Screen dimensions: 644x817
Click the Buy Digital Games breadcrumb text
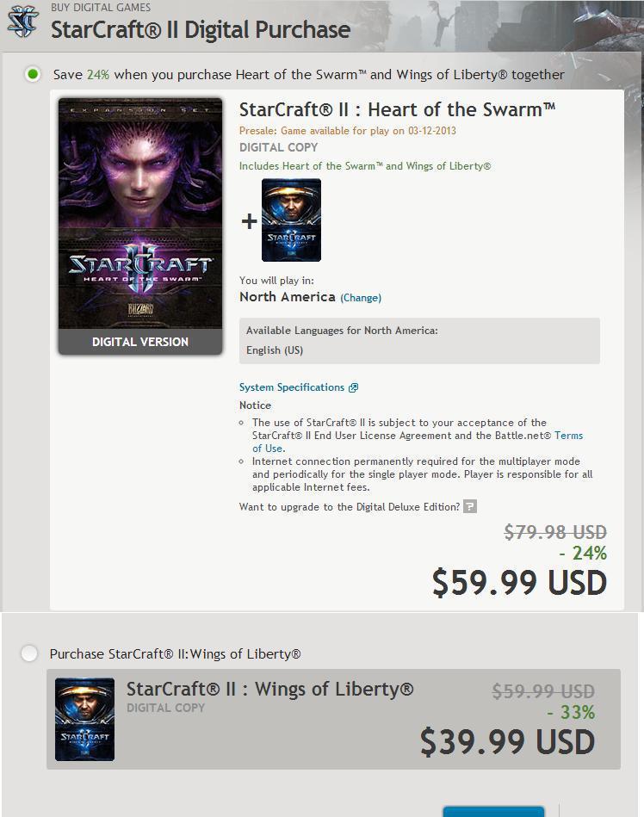(101, 8)
